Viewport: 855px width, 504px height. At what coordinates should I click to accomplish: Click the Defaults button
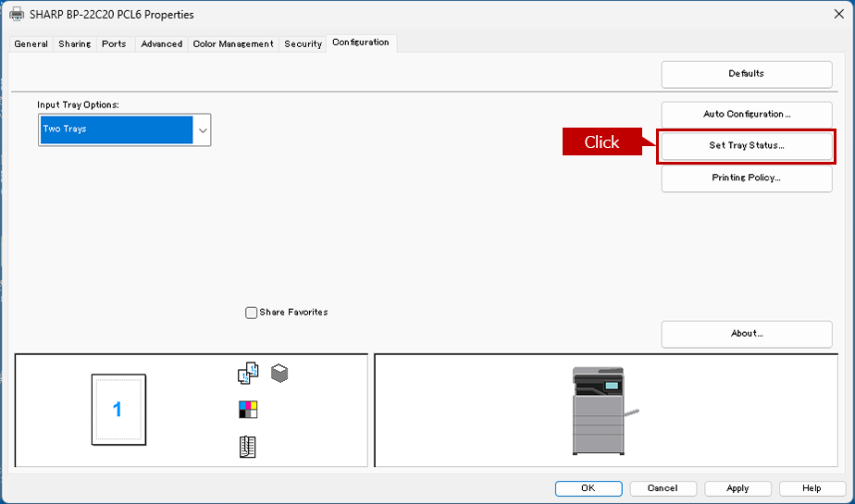click(x=747, y=74)
